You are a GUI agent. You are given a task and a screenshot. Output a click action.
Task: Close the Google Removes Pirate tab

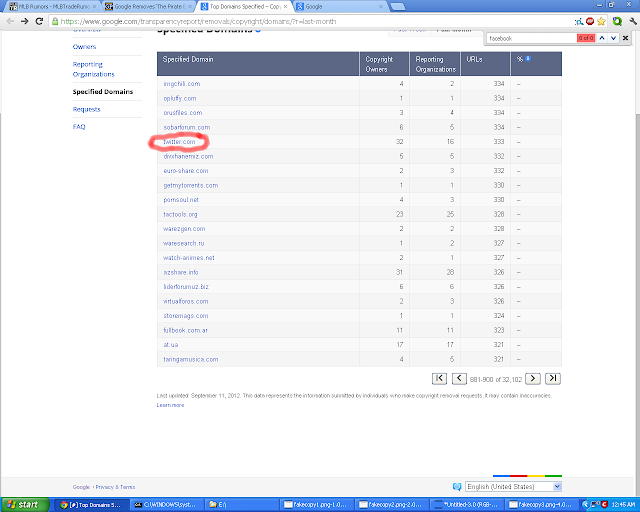[x=190, y=7]
